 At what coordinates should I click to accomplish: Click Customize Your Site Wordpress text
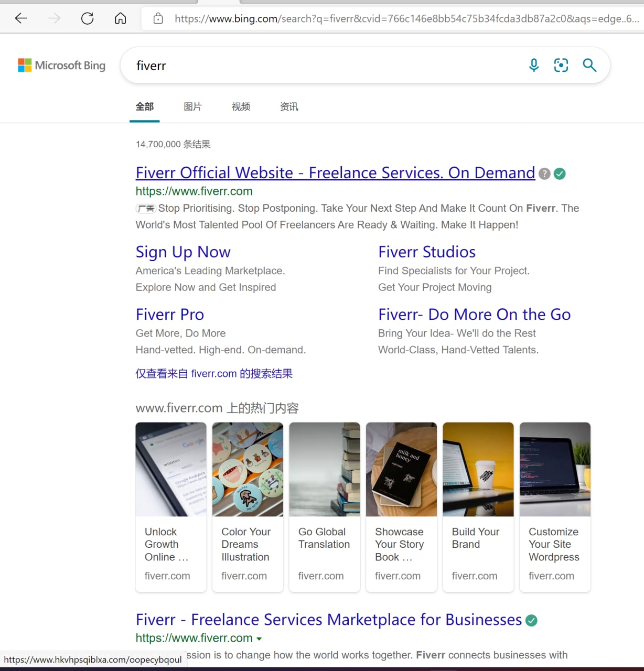pos(554,544)
